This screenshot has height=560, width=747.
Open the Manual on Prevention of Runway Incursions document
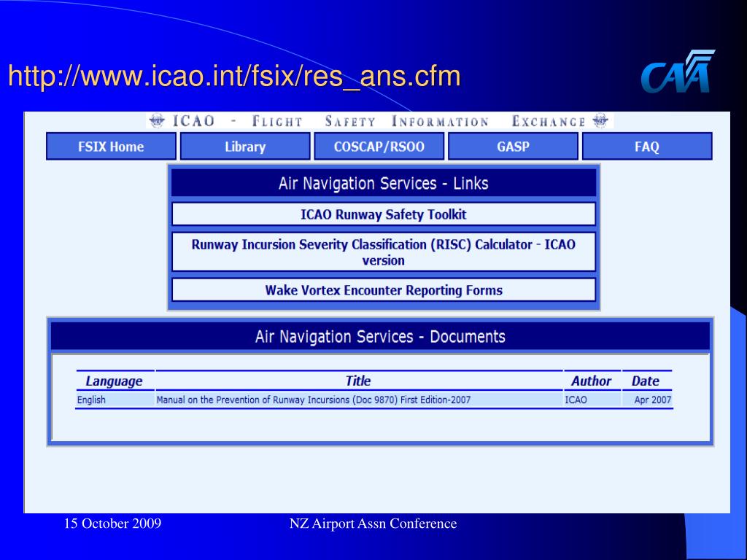(314, 400)
